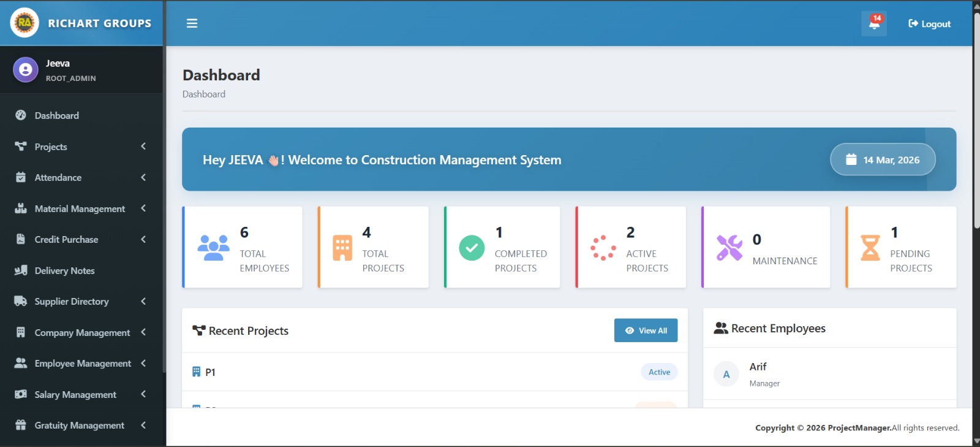Open the P1 project row

[210, 372]
